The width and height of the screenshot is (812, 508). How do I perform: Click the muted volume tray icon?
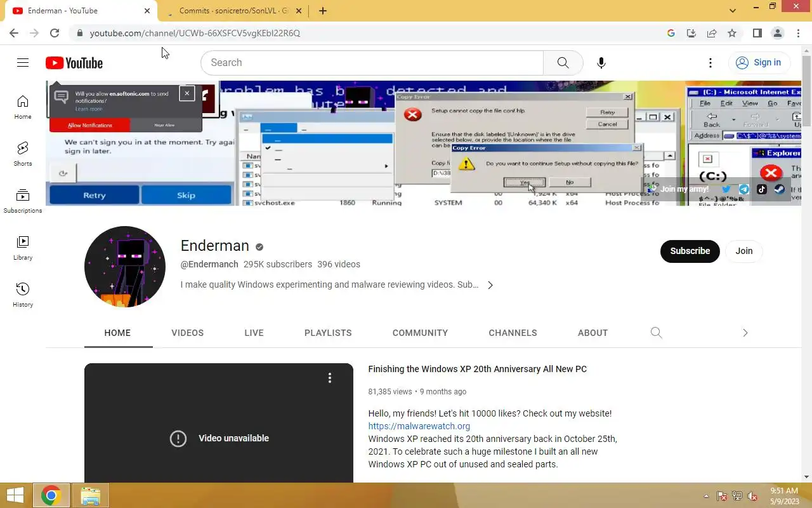(752, 496)
